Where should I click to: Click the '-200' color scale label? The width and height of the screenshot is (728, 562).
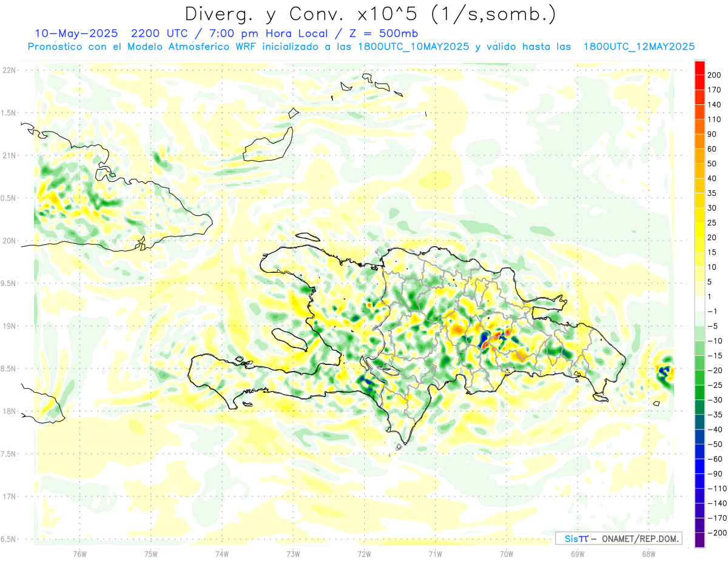(x=716, y=533)
